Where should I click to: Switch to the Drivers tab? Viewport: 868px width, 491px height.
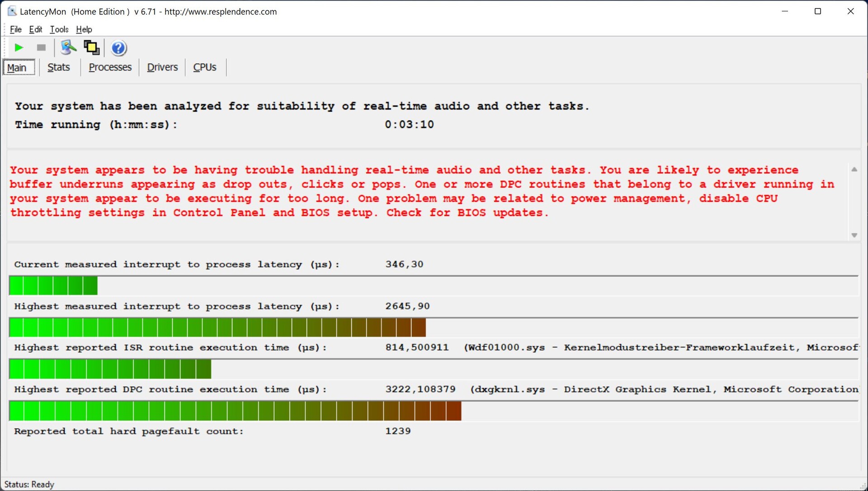[x=162, y=67]
